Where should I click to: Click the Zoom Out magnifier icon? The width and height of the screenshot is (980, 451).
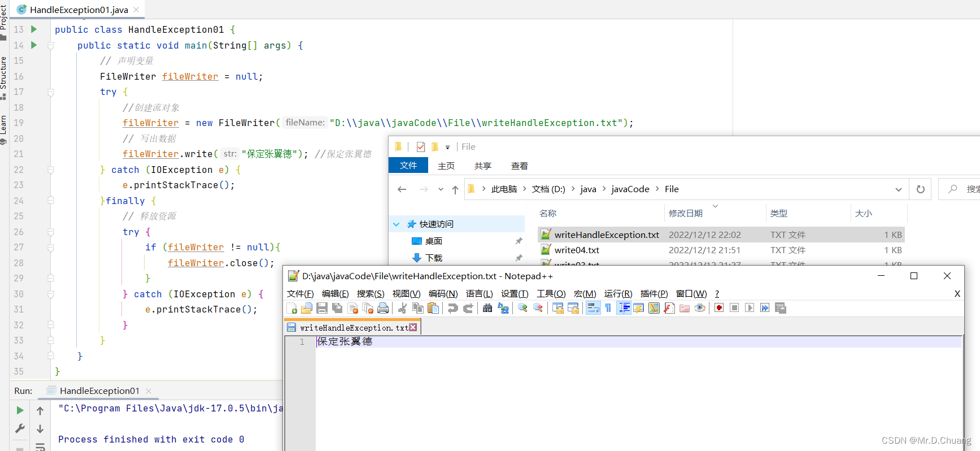[x=538, y=308]
